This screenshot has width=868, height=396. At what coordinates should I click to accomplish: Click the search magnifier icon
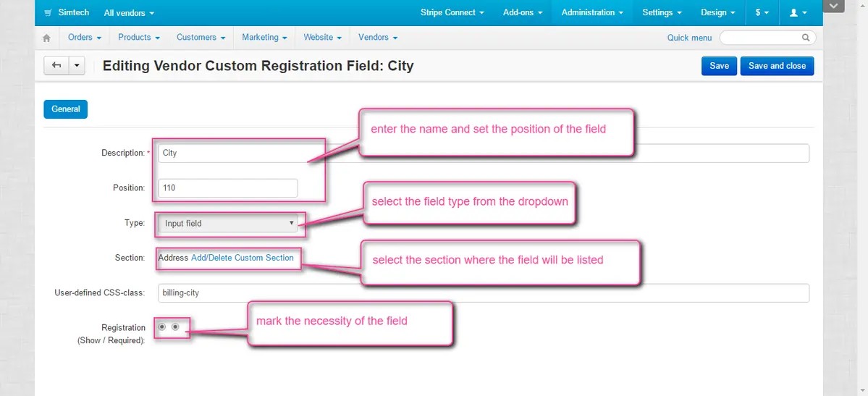click(x=806, y=38)
